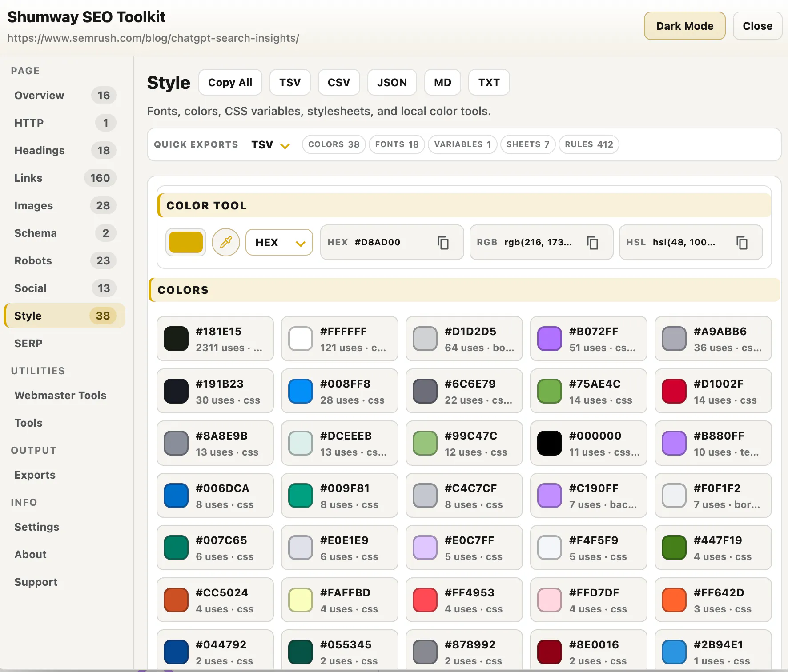Open the About page
The image size is (788, 672).
click(64, 554)
